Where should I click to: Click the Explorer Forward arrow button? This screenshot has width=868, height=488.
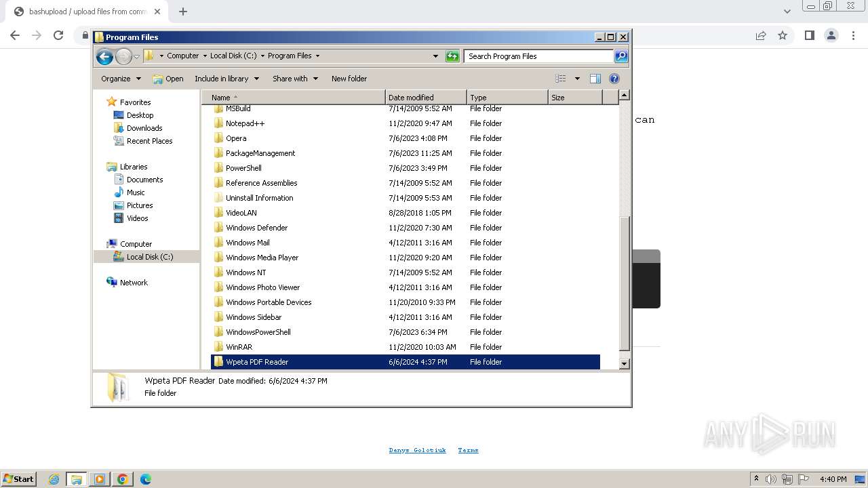pos(123,56)
